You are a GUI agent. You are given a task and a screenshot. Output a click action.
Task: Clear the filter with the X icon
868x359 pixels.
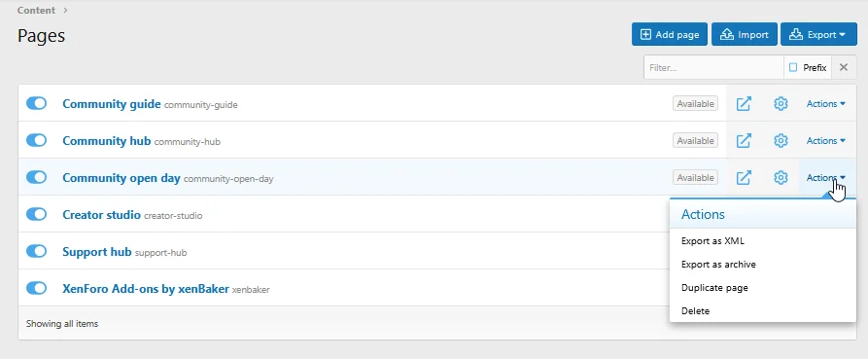[x=844, y=67]
